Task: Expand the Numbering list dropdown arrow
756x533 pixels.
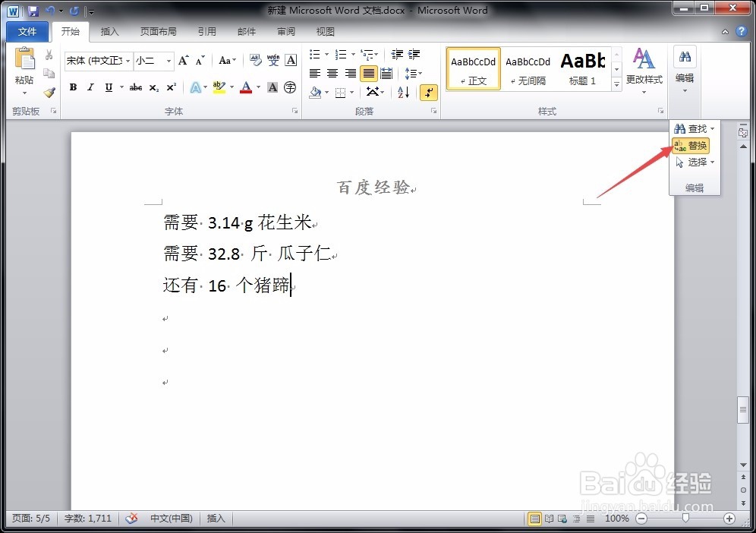Action: [354, 54]
